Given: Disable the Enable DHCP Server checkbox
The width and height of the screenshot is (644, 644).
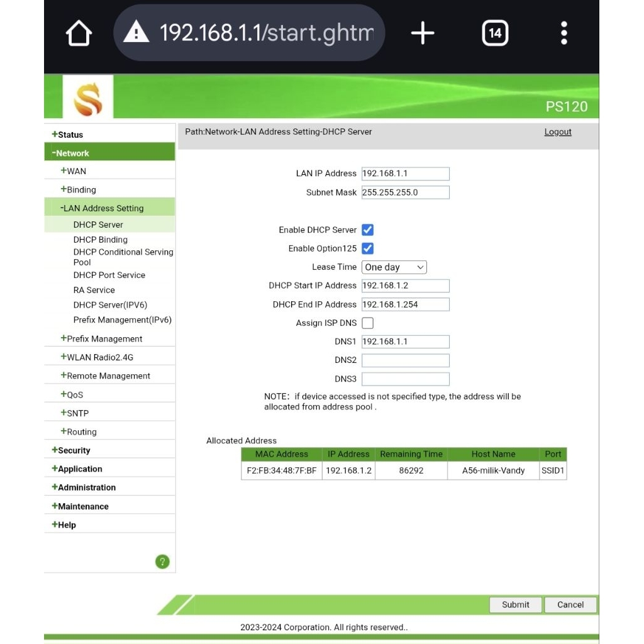Looking at the screenshot, I should [368, 230].
